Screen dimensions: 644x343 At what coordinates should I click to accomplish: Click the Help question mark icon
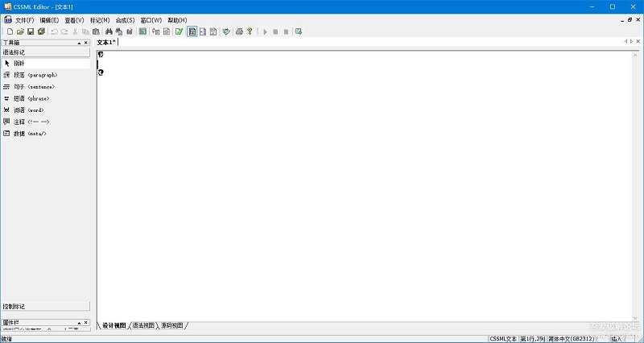(250, 31)
